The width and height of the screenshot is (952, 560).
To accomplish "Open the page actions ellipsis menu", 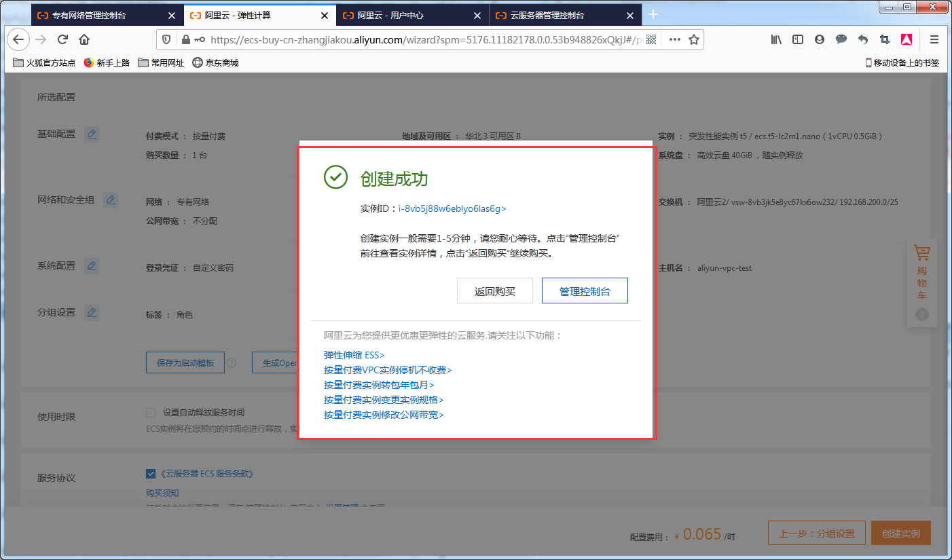I will (674, 39).
